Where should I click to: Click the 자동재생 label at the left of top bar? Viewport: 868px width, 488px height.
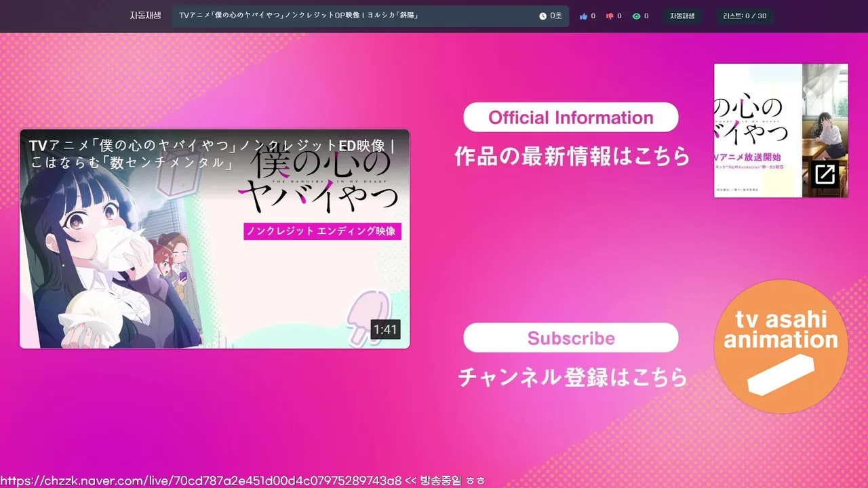click(x=146, y=15)
